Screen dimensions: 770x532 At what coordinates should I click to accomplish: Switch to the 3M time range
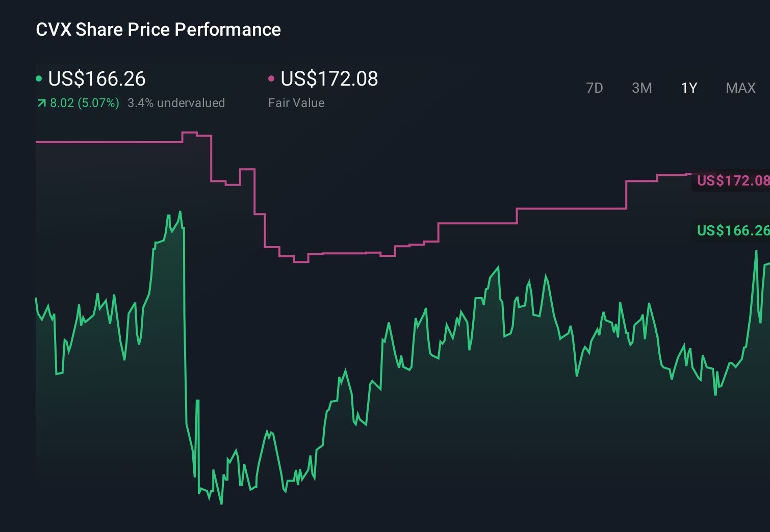[641, 88]
